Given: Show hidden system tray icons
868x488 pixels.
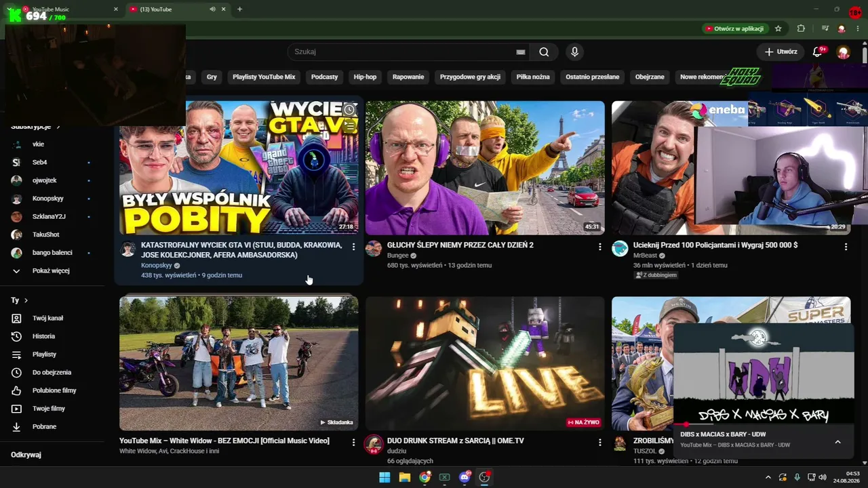Looking at the screenshot, I should (768, 477).
